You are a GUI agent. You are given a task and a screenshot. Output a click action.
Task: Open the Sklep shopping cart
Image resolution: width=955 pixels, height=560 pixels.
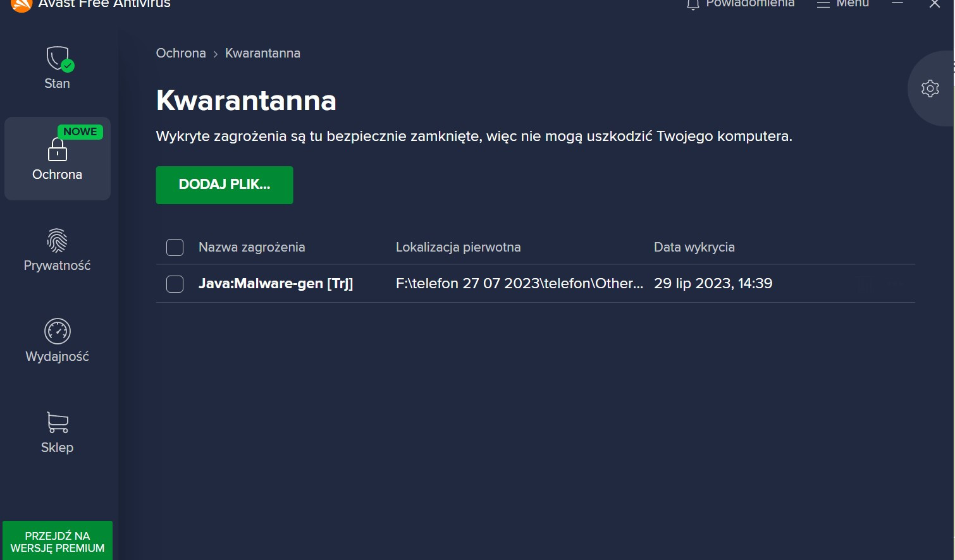point(58,432)
